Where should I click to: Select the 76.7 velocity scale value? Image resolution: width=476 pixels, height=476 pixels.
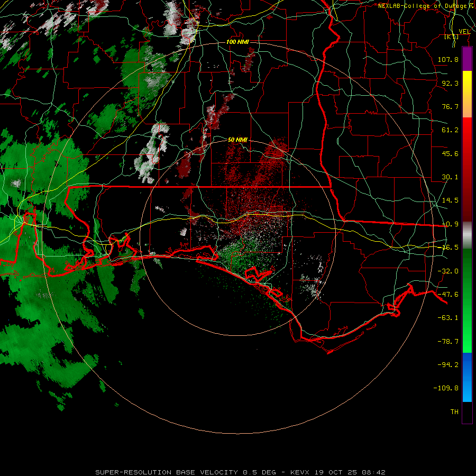(450, 106)
